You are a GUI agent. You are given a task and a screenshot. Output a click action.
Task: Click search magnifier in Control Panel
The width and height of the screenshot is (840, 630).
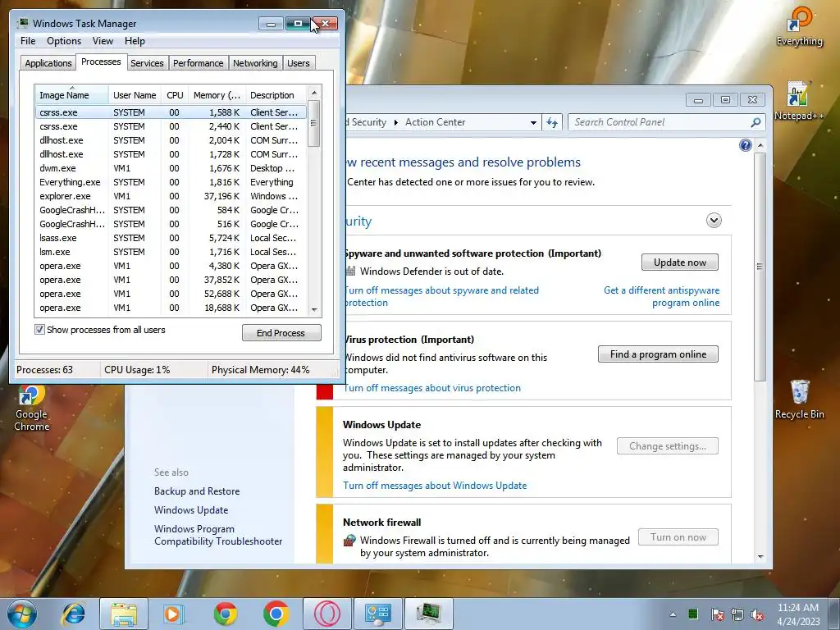(x=756, y=123)
